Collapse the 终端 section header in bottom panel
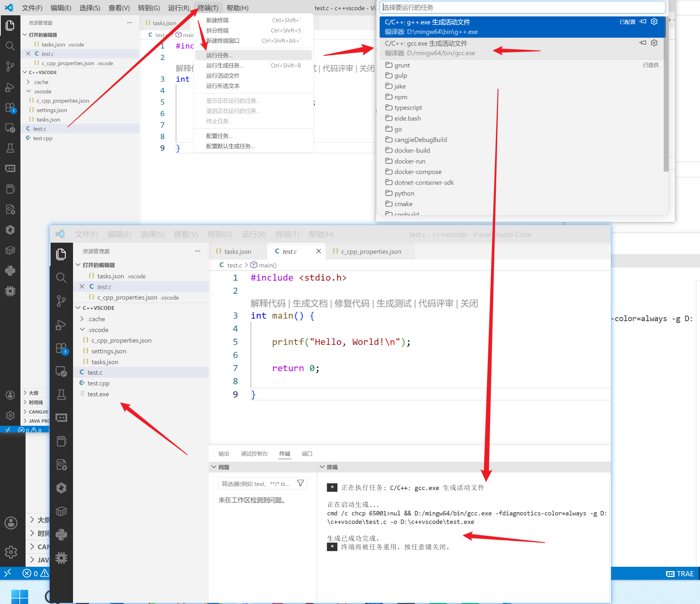700x604 pixels. click(322, 467)
